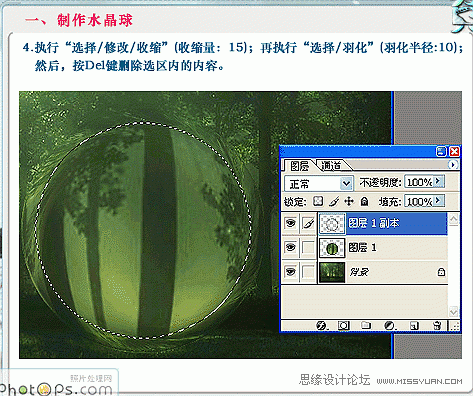
Task: Click the 思缘设计论坛 text
Action: [x=334, y=380]
